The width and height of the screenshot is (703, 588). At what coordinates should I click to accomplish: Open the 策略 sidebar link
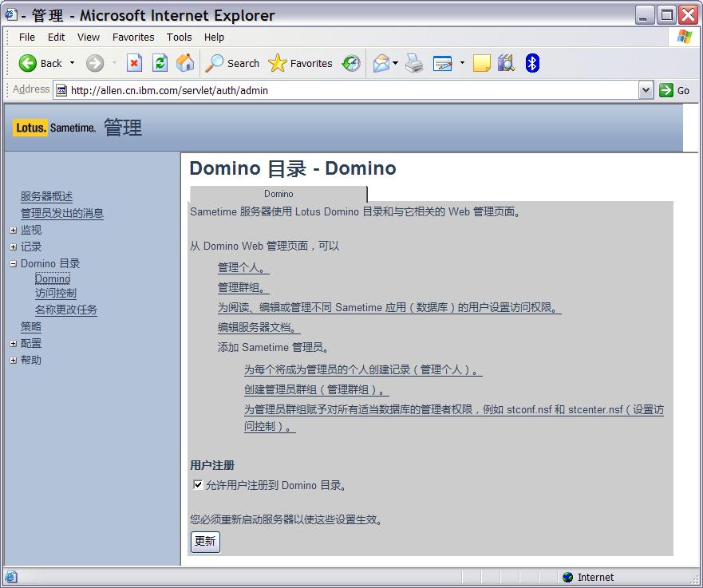31,327
